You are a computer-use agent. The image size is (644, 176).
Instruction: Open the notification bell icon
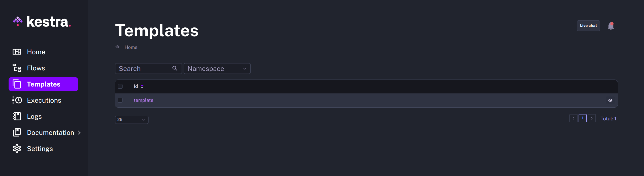(x=611, y=26)
